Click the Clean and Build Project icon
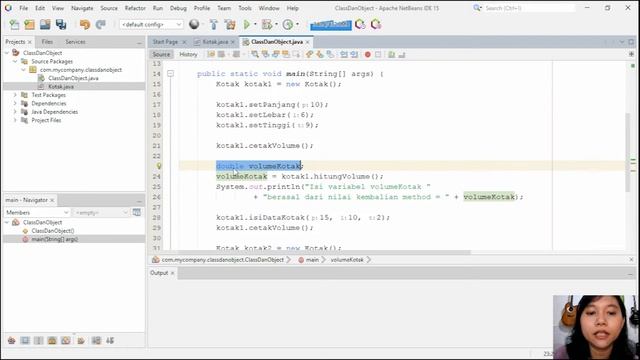This screenshot has height=360, width=640. click(230, 24)
